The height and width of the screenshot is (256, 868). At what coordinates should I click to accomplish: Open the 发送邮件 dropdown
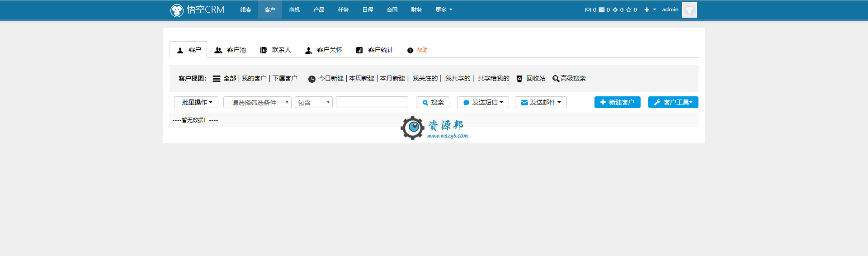click(x=541, y=102)
